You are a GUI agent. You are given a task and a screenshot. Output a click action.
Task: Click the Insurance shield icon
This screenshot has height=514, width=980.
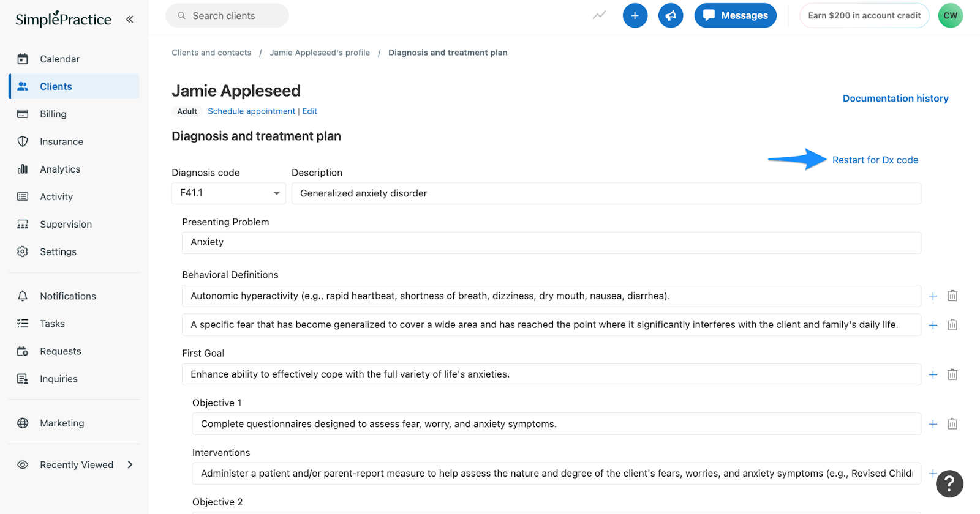tap(23, 141)
